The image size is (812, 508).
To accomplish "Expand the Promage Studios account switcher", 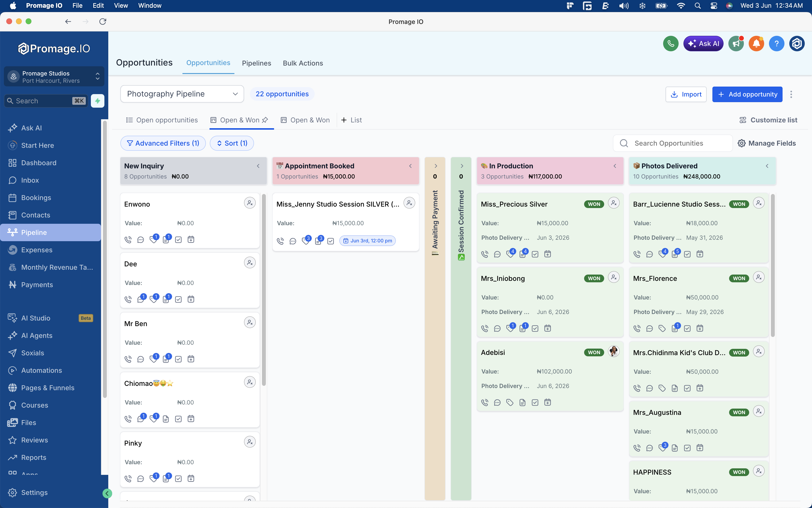I will point(54,77).
